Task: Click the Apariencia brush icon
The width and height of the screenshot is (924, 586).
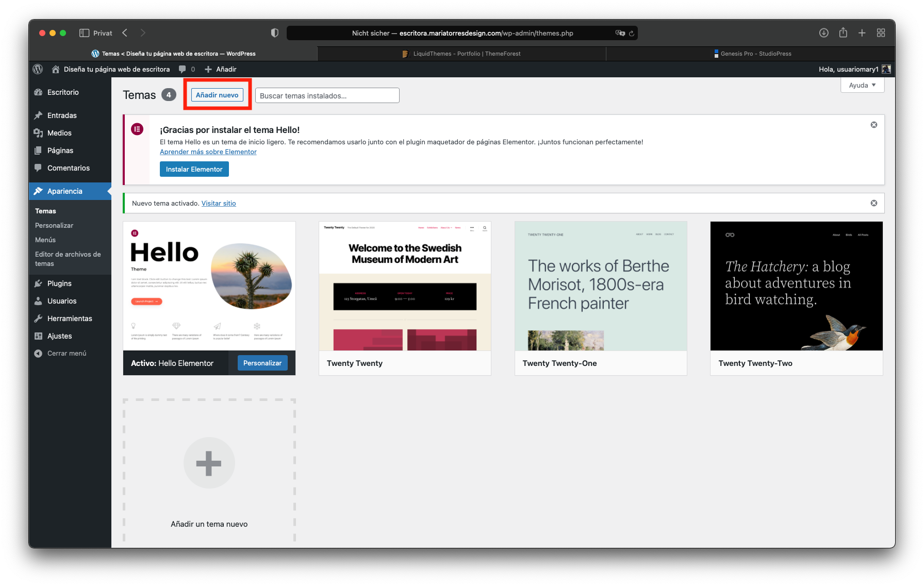Action: coord(38,191)
